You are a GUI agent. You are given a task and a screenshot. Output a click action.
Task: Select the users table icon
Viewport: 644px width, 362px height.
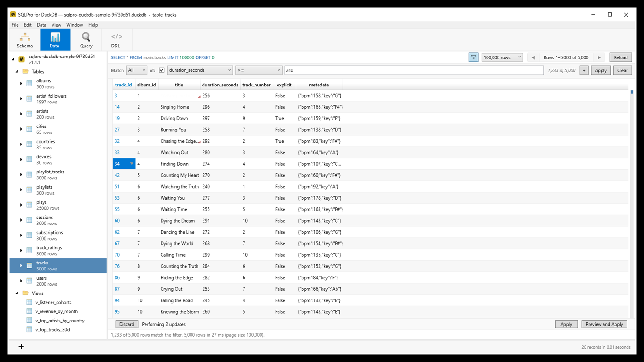[x=29, y=281]
